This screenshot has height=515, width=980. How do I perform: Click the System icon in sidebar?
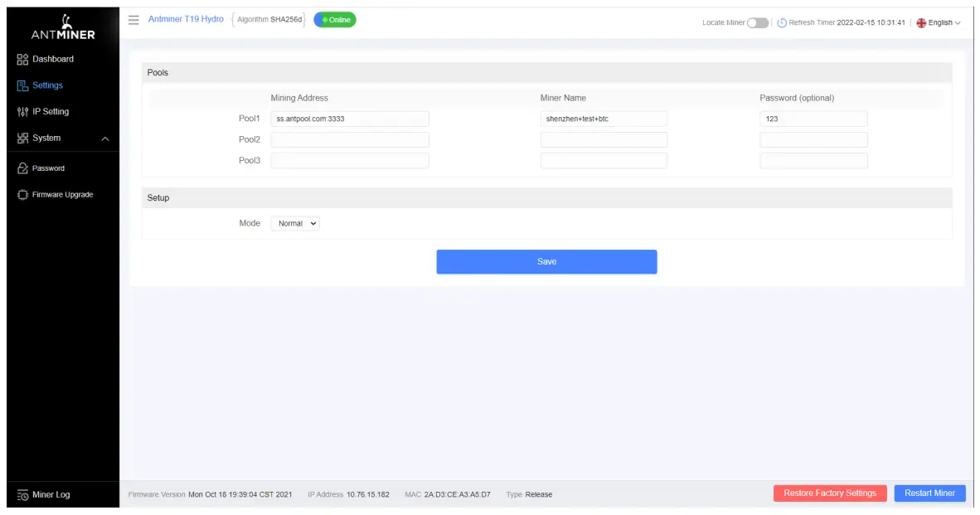(x=22, y=138)
